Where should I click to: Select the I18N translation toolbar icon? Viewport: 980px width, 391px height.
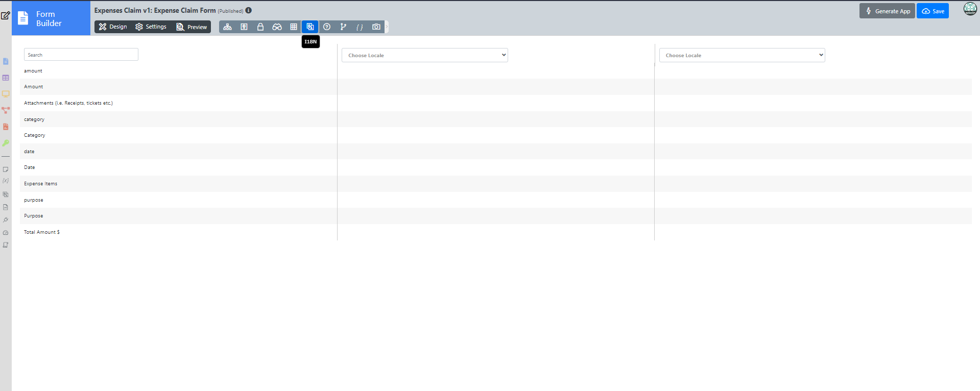point(310,27)
